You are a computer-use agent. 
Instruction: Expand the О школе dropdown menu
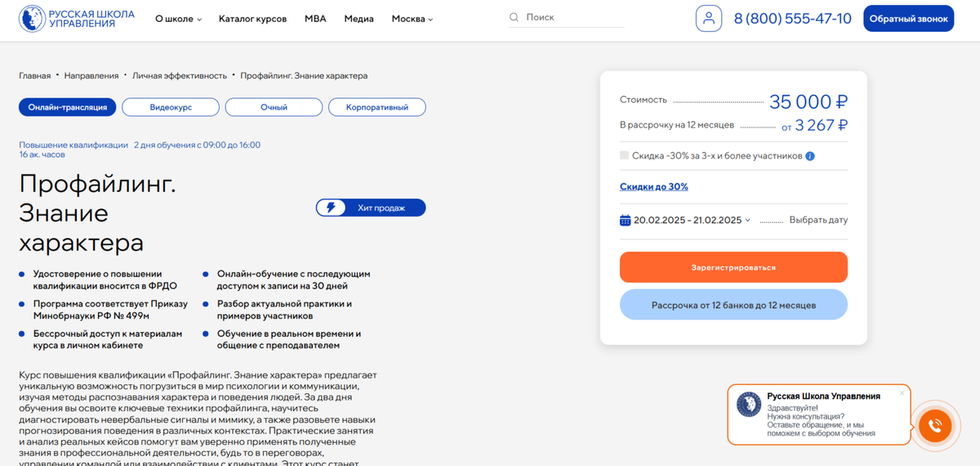(178, 19)
